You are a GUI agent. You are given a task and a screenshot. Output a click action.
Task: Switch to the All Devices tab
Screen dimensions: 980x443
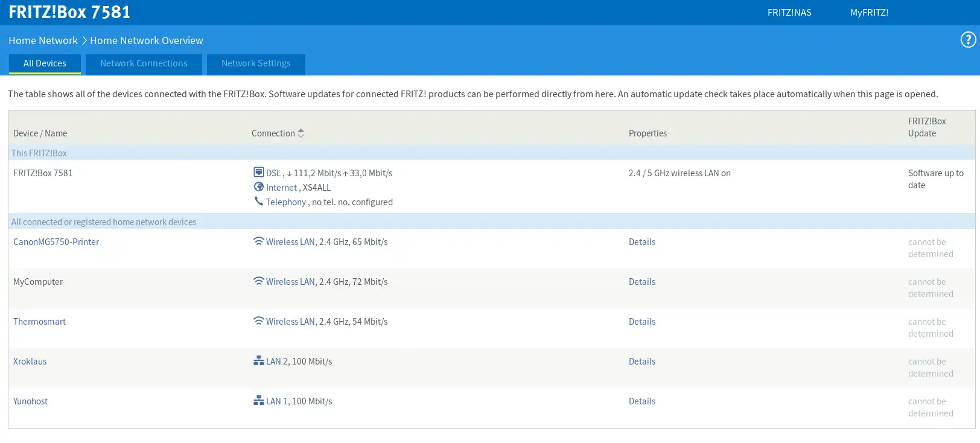[x=45, y=63]
